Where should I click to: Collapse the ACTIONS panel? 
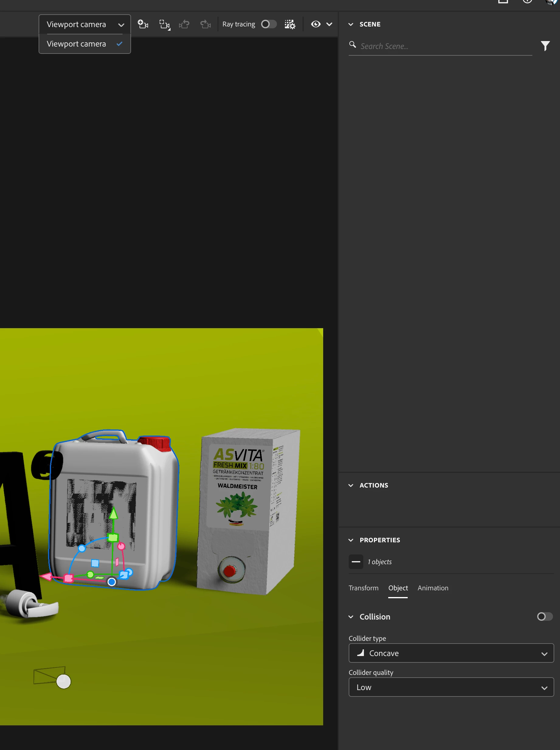click(x=351, y=485)
